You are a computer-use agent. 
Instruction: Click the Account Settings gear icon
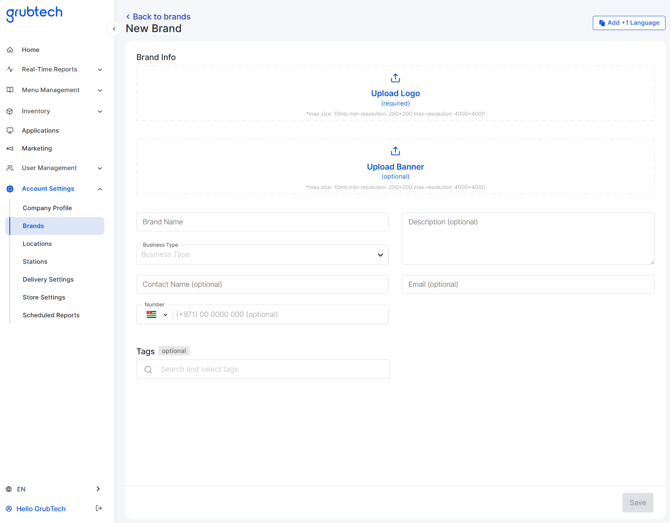10,188
